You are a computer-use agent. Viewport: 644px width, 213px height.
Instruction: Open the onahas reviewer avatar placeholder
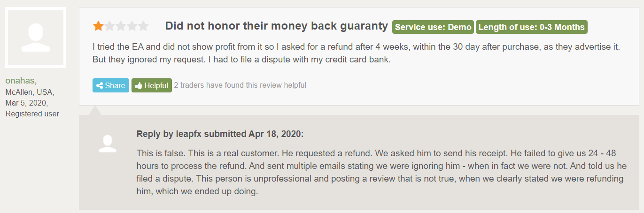36,38
